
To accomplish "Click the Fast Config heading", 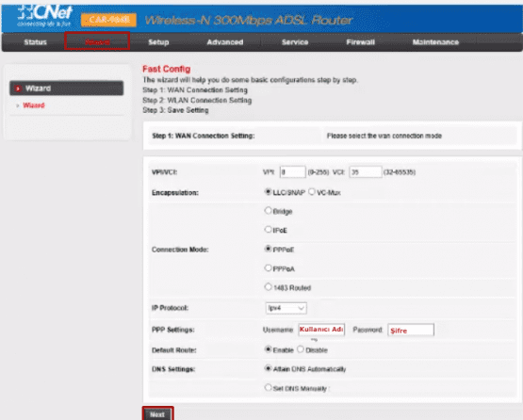I will pyautogui.click(x=167, y=69).
